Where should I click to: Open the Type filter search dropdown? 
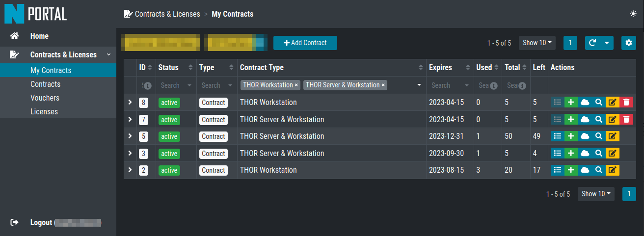click(217, 85)
